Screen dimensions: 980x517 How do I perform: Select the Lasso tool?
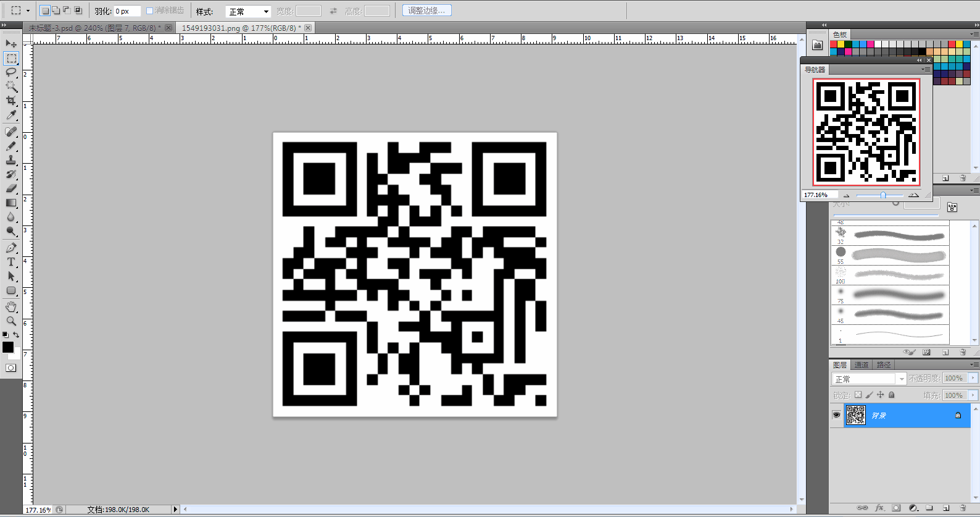(11, 72)
